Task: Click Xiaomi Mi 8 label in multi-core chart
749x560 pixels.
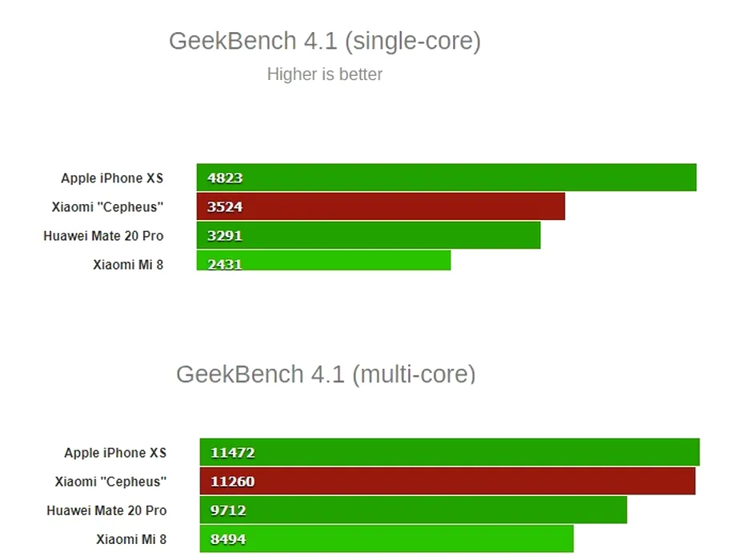Action: click(131, 539)
